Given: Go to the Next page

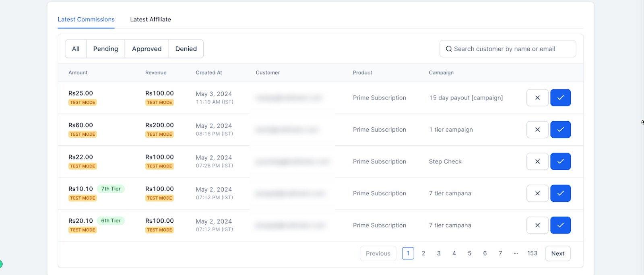Looking at the screenshot, I should (557, 253).
